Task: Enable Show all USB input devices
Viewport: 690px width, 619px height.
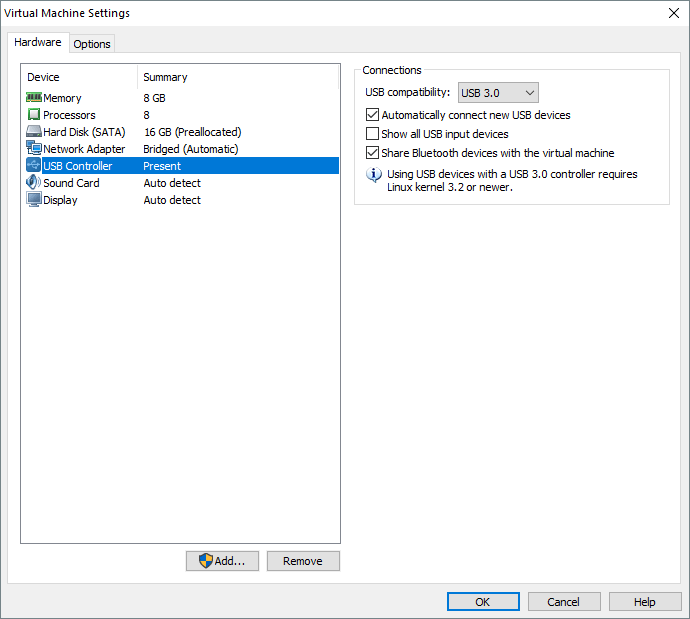Action: [x=373, y=134]
